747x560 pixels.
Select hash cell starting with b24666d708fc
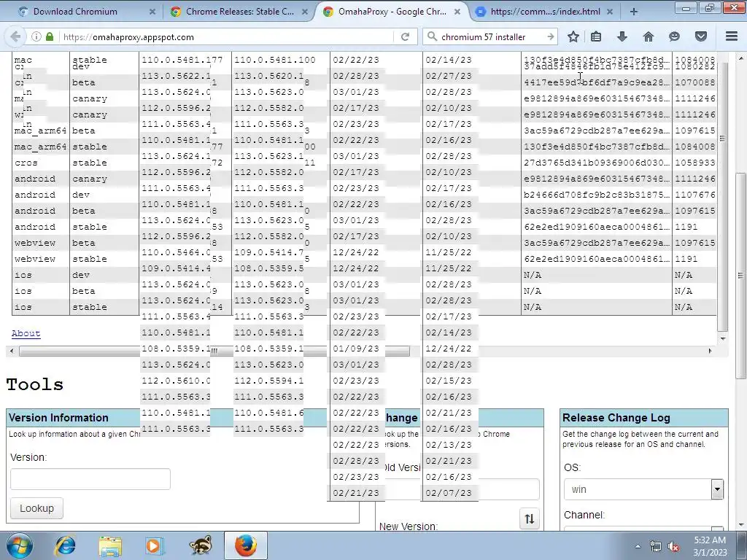pos(597,195)
